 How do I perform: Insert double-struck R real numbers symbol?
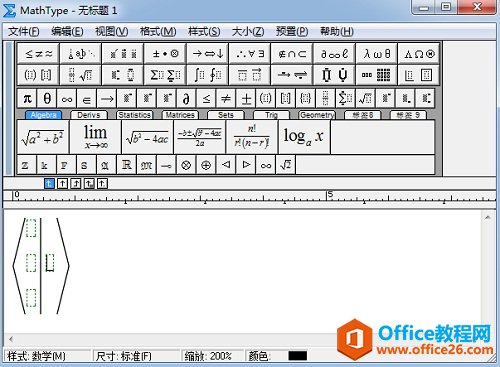(126, 165)
